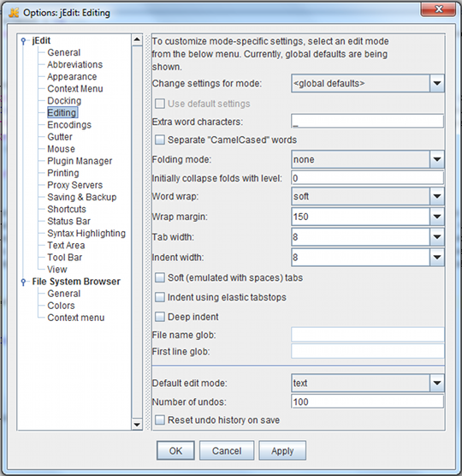
Task: Click the Initially collapse folds level field
Action: click(x=367, y=178)
